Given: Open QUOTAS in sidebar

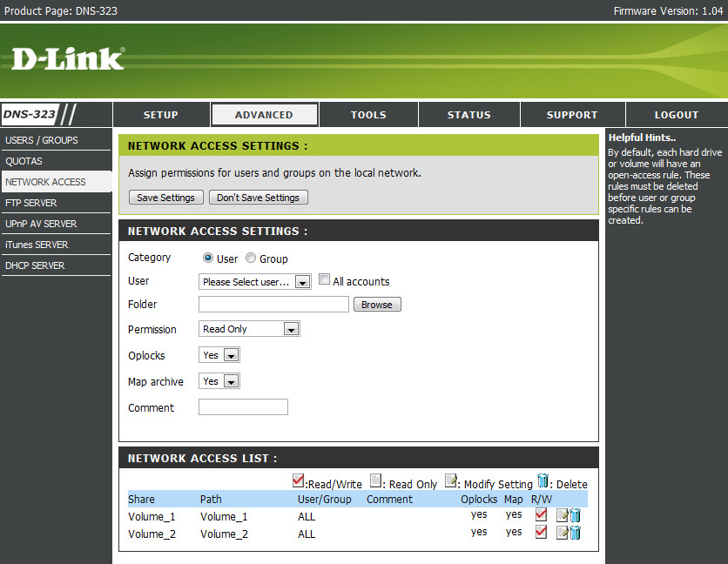Looking at the screenshot, I should point(56,161).
